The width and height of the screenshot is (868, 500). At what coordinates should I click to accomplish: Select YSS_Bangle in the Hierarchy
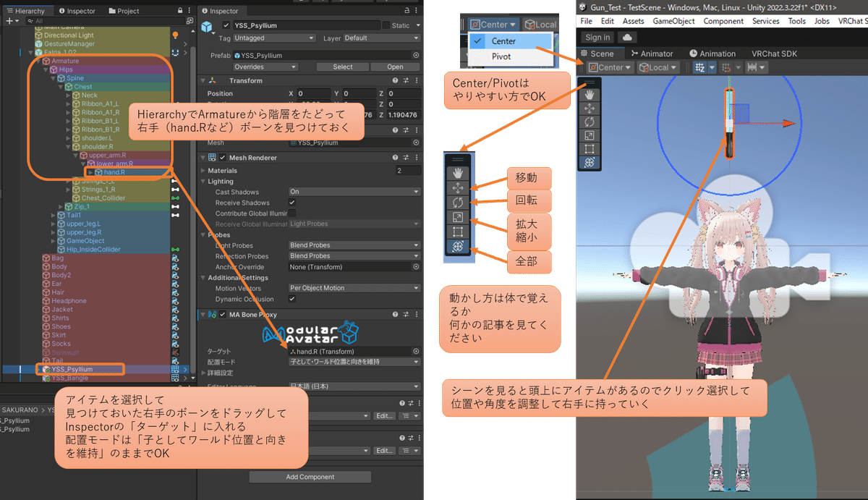(69, 378)
